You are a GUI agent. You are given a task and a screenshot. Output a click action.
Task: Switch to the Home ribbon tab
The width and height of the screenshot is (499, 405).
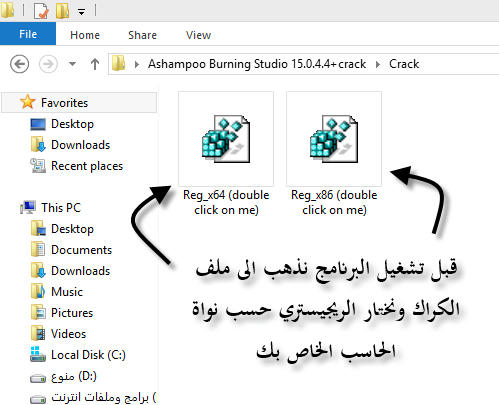[x=85, y=35]
